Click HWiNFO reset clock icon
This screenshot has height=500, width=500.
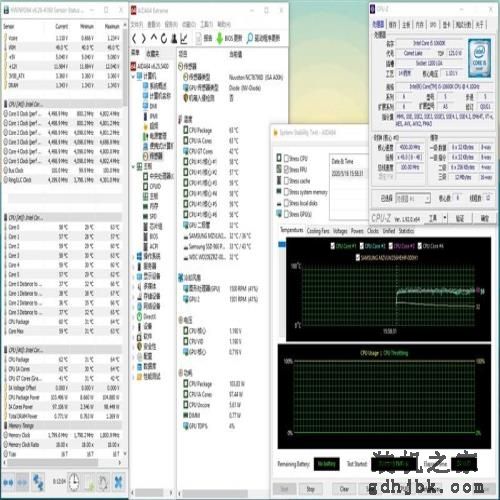(103, 482)
